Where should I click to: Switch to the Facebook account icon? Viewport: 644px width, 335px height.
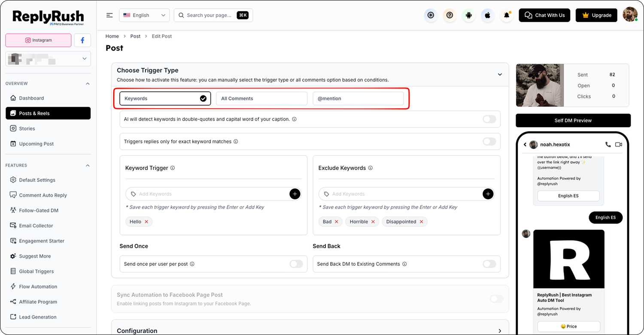coord(82,40)
